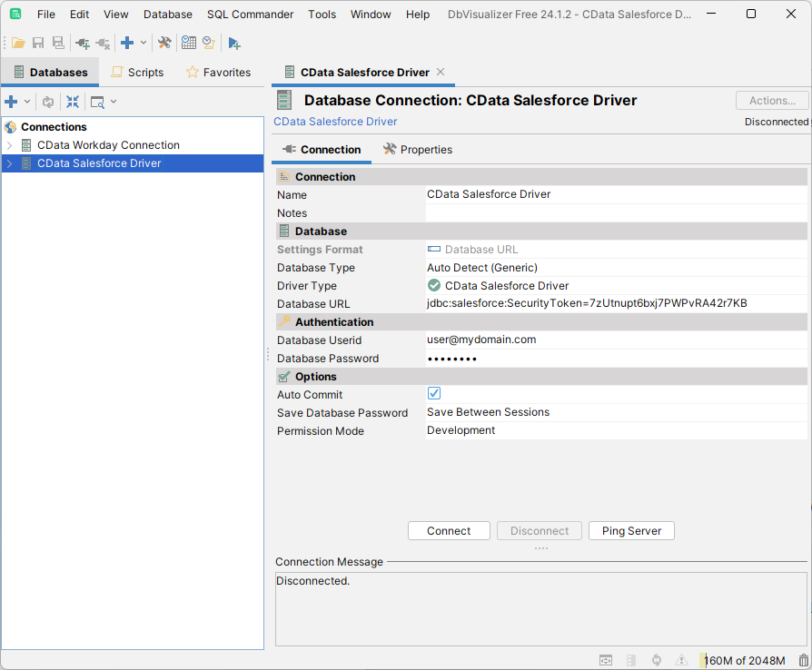Click the Connect database toolbar icon
Screen dimensions: 812x670
pos(81,42)
